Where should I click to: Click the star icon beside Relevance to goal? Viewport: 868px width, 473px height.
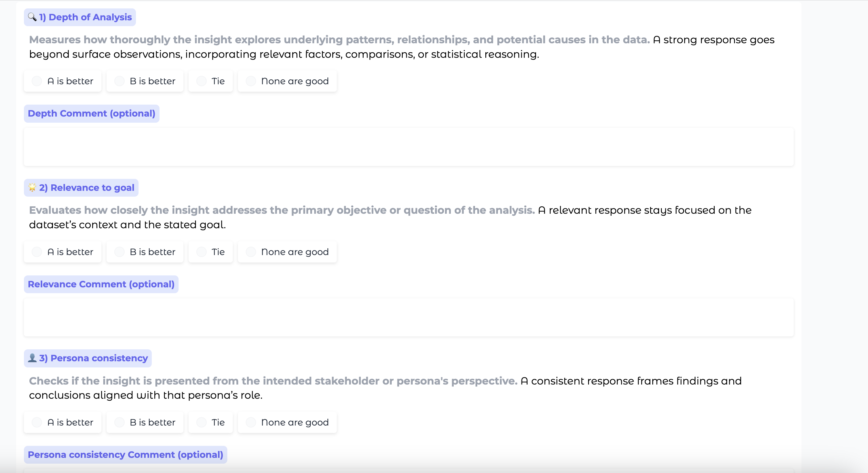point(32,187)
